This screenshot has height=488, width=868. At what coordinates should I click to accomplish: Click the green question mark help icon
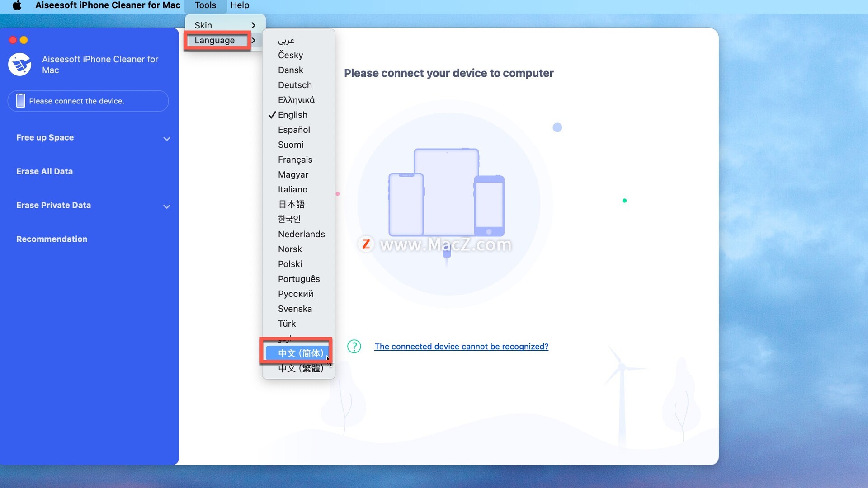[x=354, y=347]
